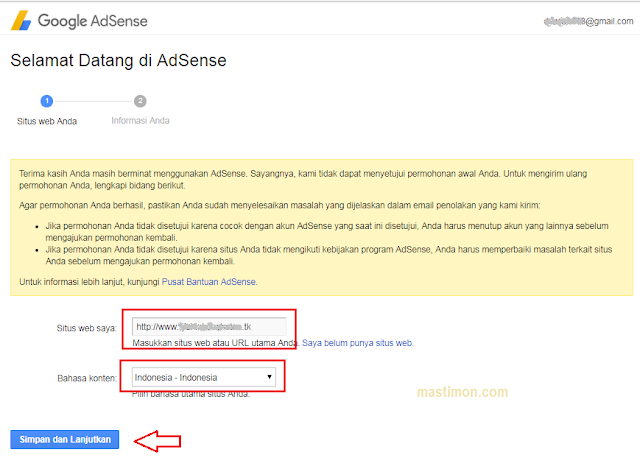Open the Pusat Bantuan AdSense link

[209, 282]
